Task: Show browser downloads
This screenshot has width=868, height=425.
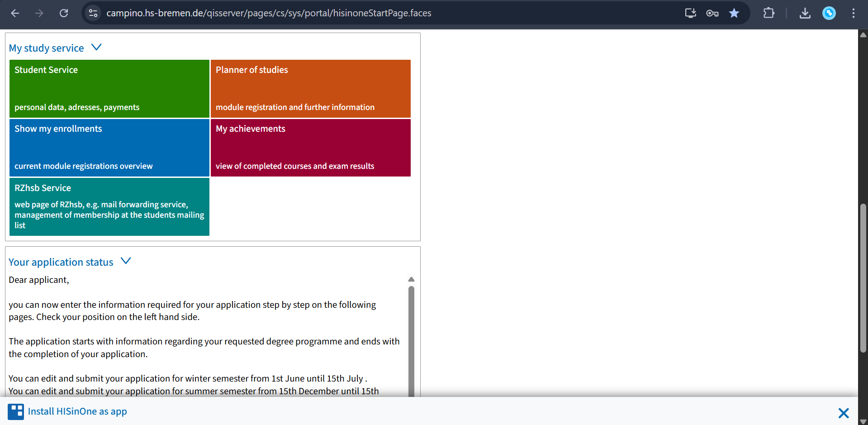Action: coord(805,13)
